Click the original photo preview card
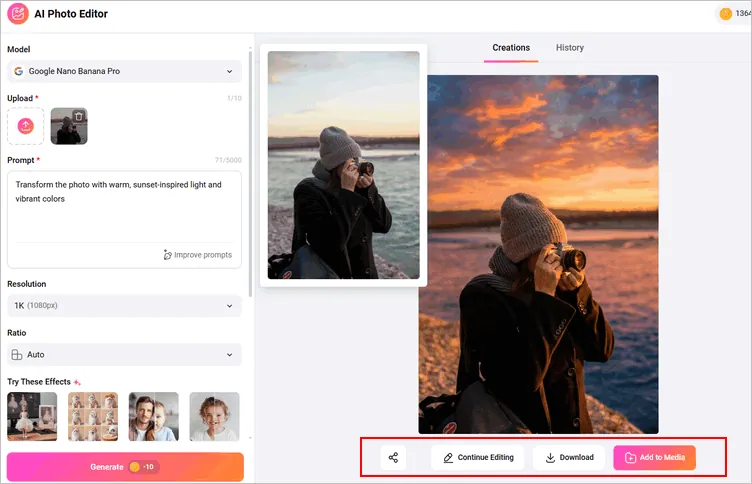 (x=343, y=165)
